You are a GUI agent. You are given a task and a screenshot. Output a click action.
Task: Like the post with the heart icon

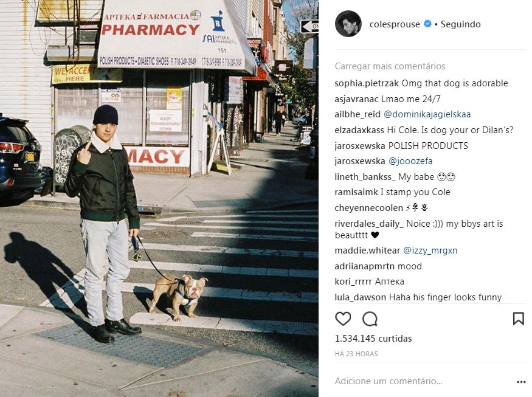click(x=343, y=319)
